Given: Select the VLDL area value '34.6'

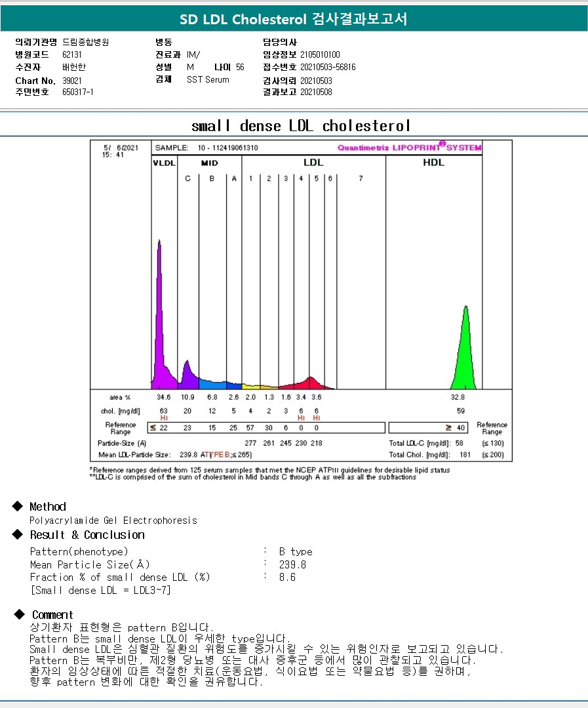Looking at the screenshot, I should [163, 397].
